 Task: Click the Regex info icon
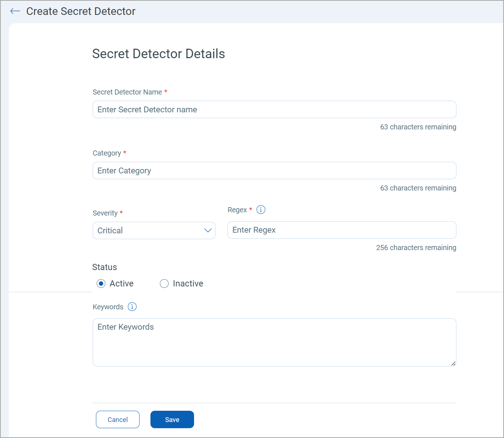pos(261,210)
